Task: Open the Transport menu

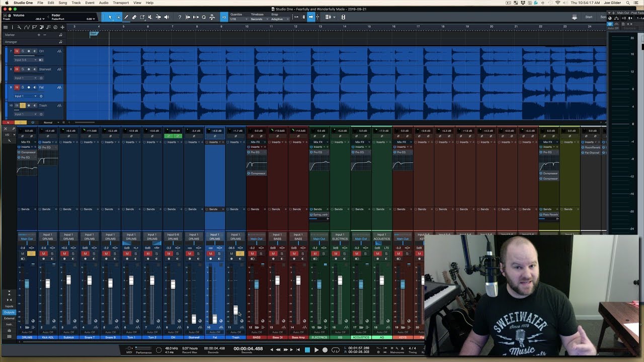Action: pyautogui.click(x=121, y=3)
